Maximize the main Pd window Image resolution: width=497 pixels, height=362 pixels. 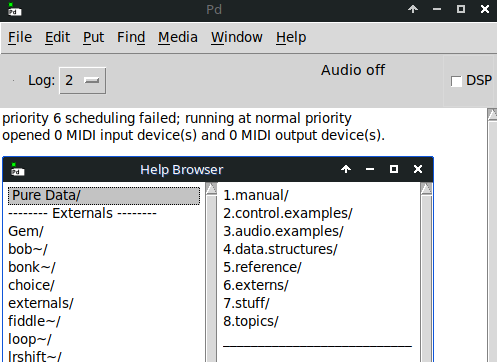(x=461, y=9)
